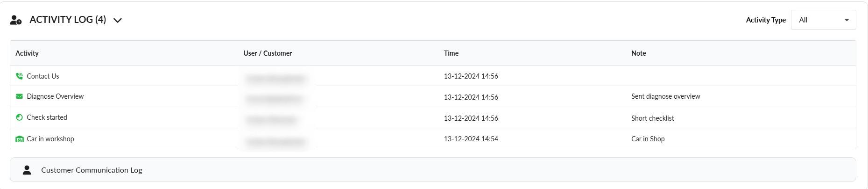This screenshot has height=189, width=868.
Task: Click the Car in workshop label
Action: click(x=50, y=139)
